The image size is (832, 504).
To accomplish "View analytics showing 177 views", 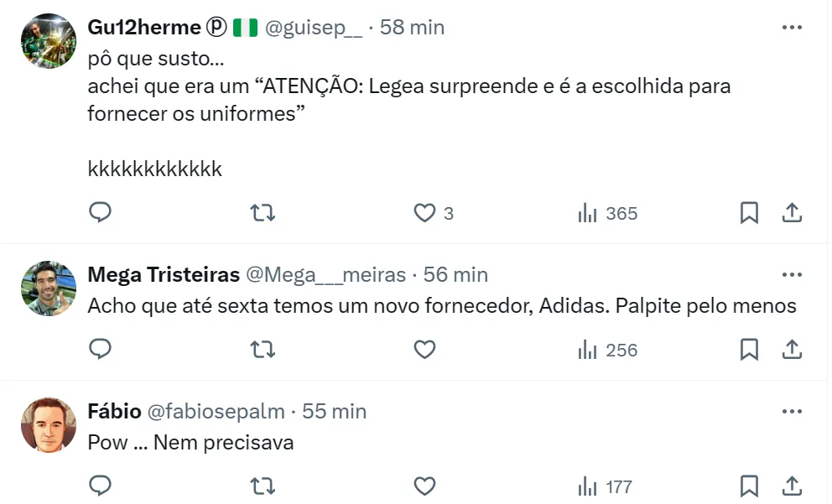I will pyautogui.click(x=606, y=486).
